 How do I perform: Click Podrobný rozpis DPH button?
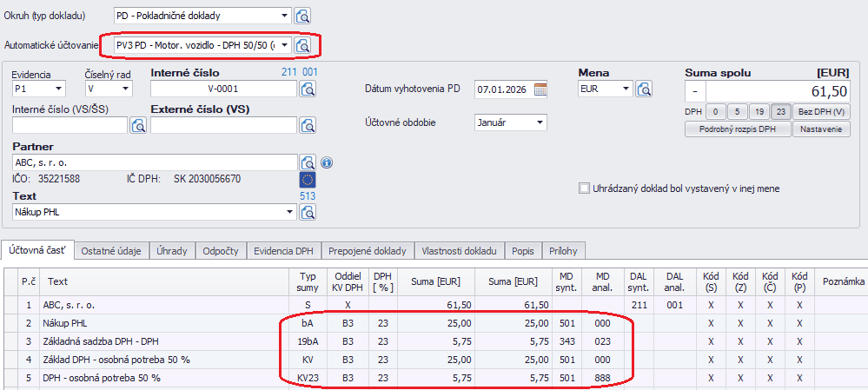pos(738,129)
